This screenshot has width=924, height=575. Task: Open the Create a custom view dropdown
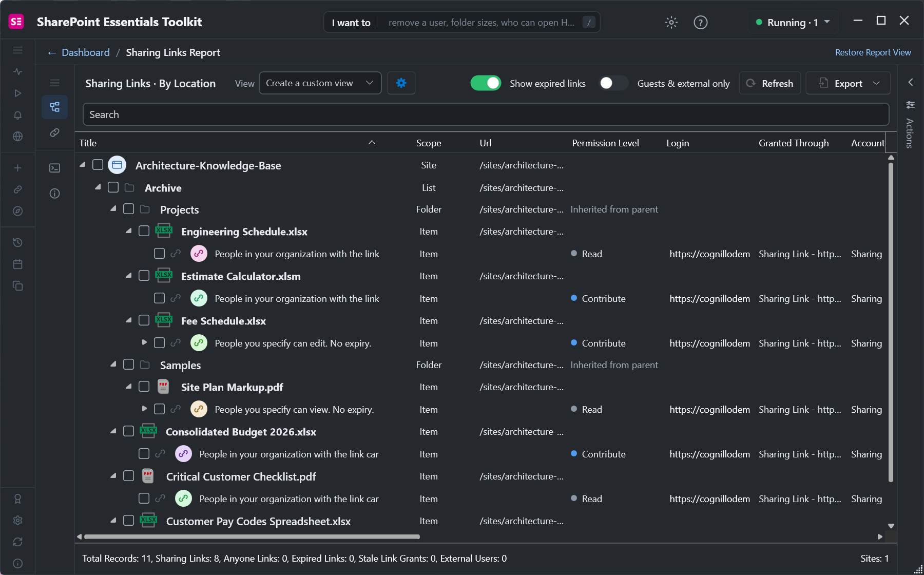tap(320, 83)
